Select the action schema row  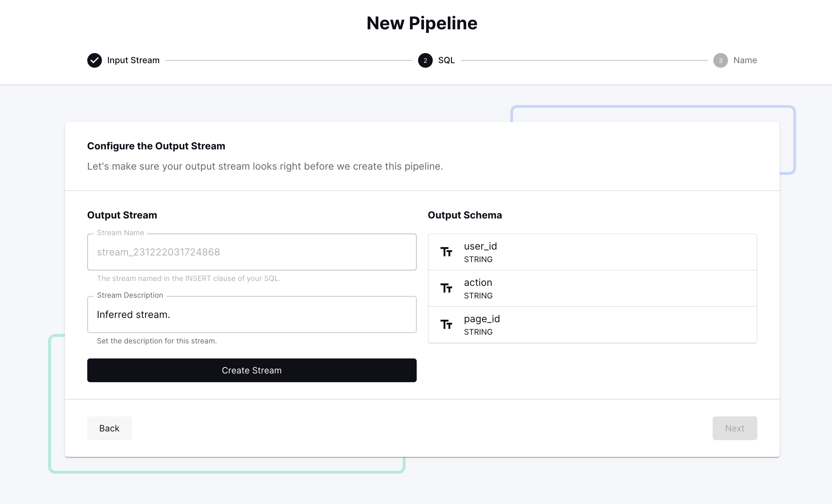(592, 288)
